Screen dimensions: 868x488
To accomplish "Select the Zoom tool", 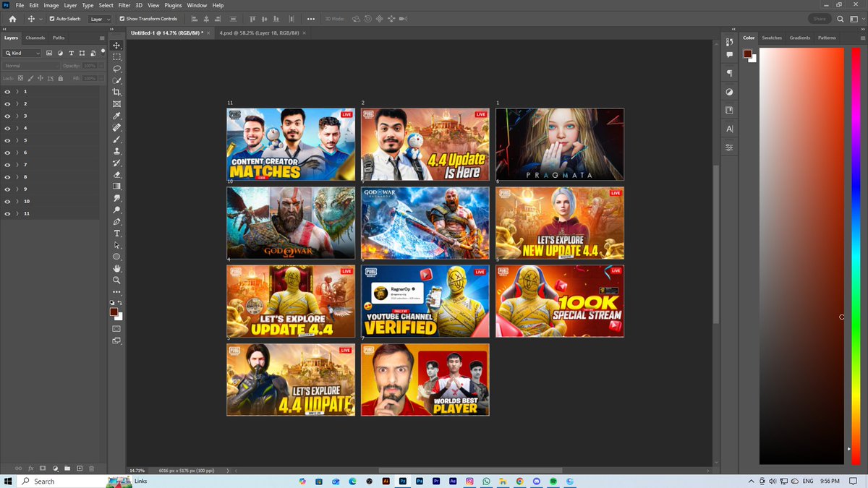I will coord(117,280).
